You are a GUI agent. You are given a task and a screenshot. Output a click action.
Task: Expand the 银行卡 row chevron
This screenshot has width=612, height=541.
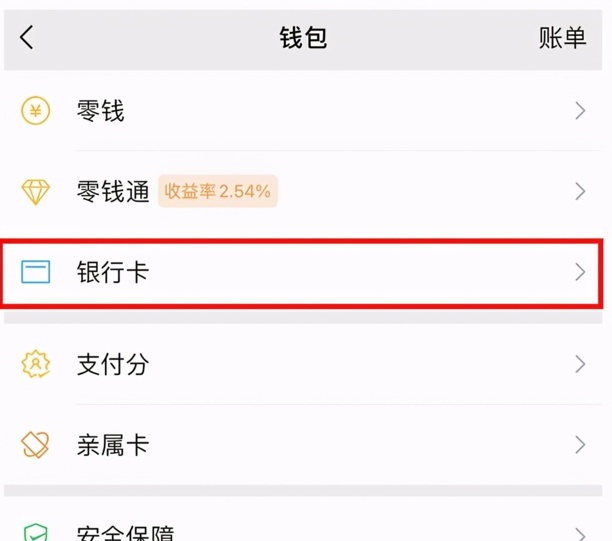coord(580,271)
